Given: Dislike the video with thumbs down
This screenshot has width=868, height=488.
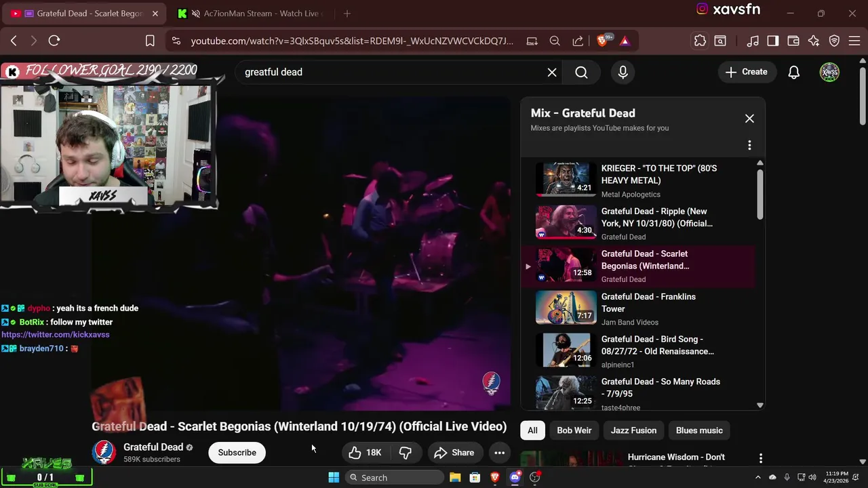Looking at the screenshot, I should [x=406, y=453].
